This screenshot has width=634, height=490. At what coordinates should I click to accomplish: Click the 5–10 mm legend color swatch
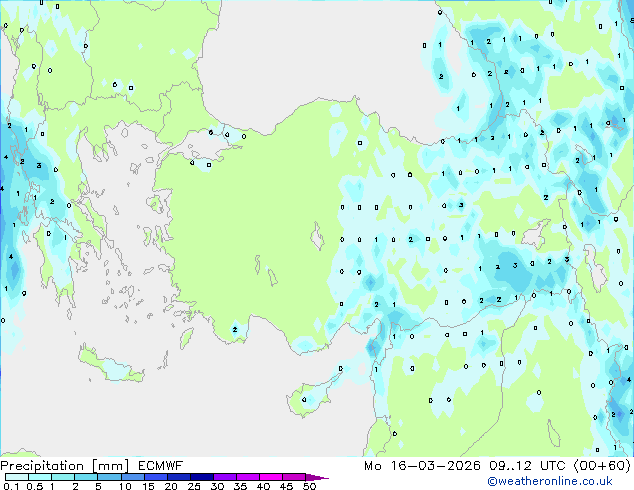click(109, 477)
